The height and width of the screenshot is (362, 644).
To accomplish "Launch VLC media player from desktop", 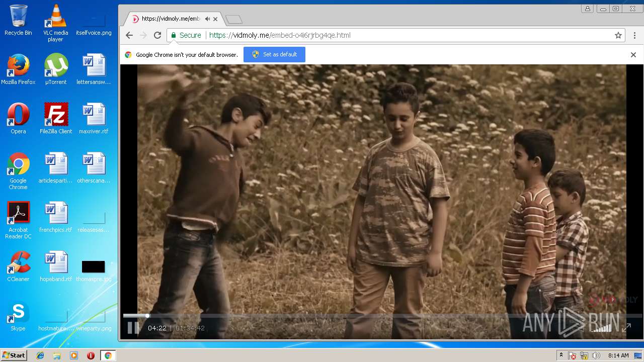I will 55,23.
